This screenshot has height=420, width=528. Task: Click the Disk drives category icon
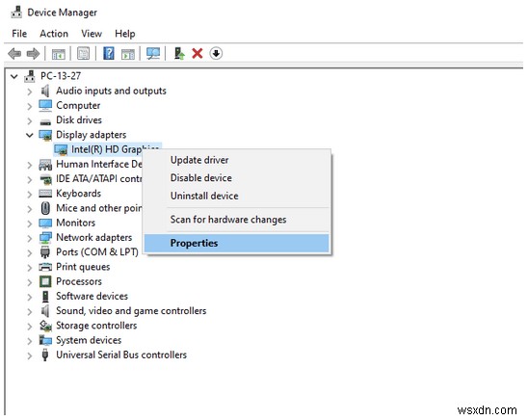click(x=45, y=121)
